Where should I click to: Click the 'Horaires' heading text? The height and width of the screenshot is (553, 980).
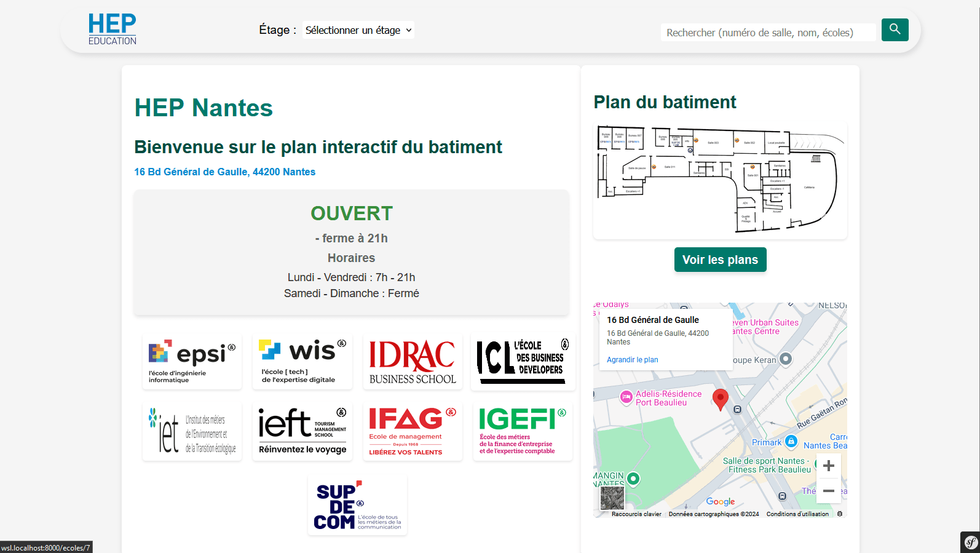pos(352,258)
